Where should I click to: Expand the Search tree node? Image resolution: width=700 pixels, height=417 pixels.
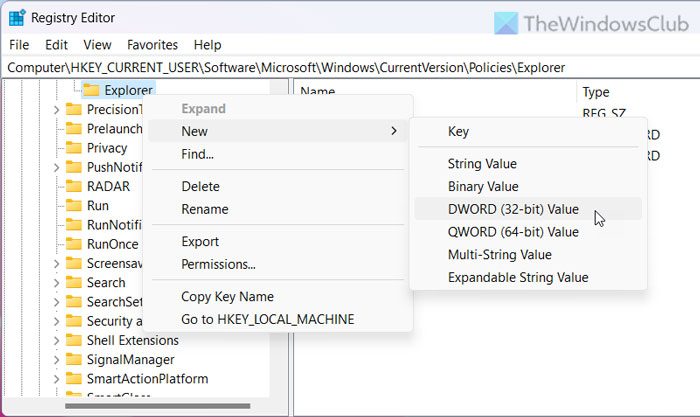point(56,283)
